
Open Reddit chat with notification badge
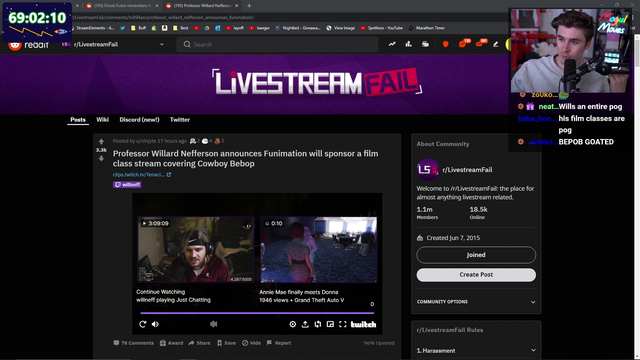(x=463, y=44)
